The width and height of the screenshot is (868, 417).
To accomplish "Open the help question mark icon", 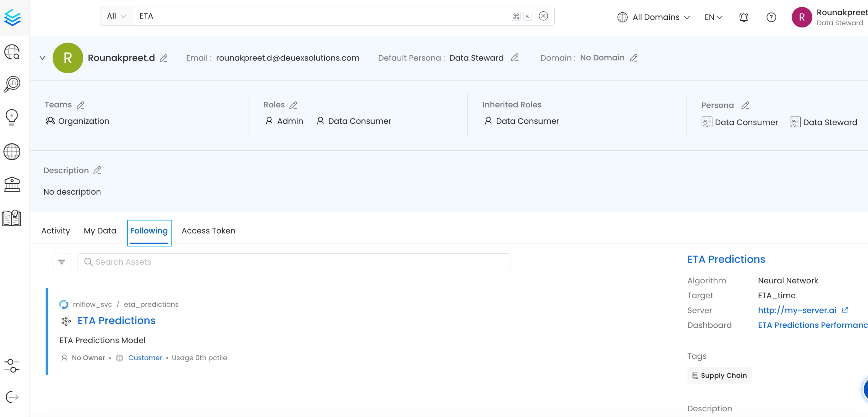I will pos(771,17).
